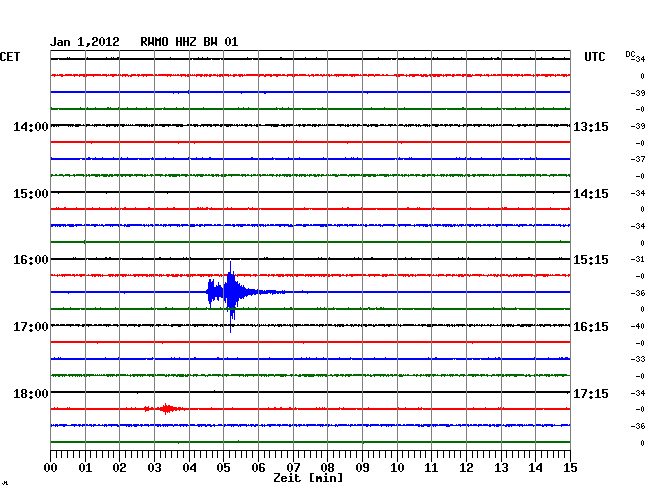Click x-axis minute label 09

pyautogui.click(x=362, y=468)
